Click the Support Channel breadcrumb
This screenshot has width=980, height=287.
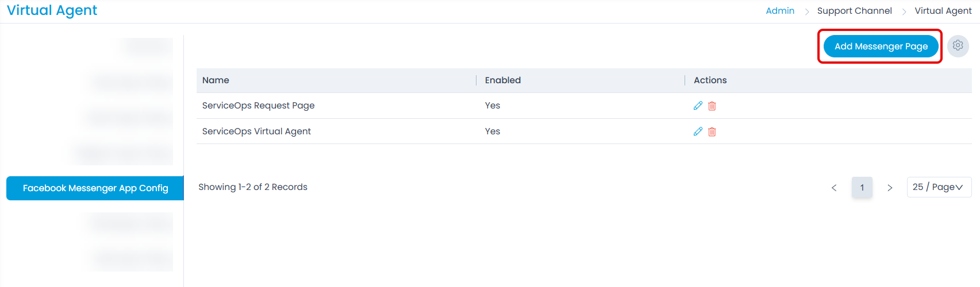pyautogui.click(x=854, y=11)
